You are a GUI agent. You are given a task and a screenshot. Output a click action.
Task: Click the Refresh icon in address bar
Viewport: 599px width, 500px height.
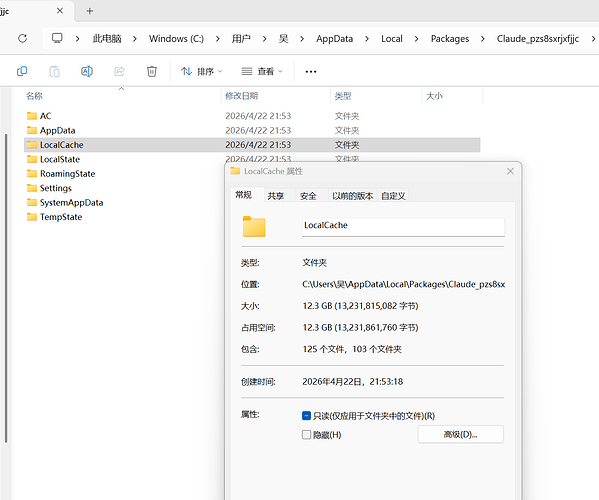click(23, 38)
